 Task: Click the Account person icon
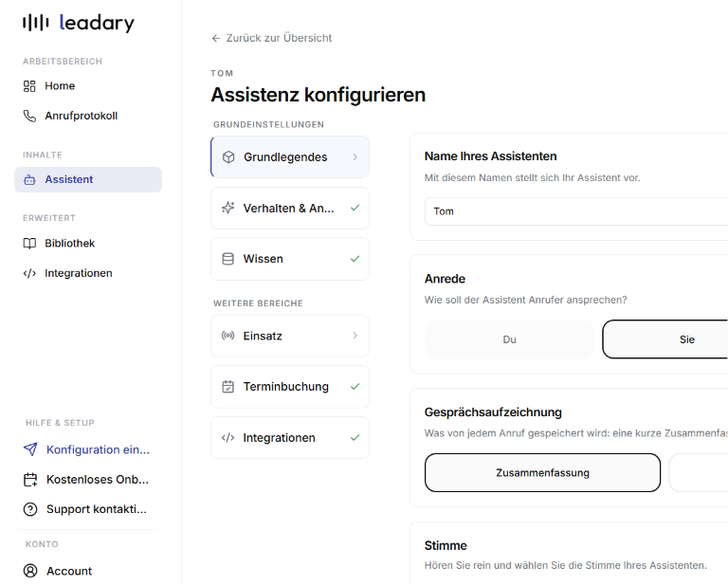(30, 571)
